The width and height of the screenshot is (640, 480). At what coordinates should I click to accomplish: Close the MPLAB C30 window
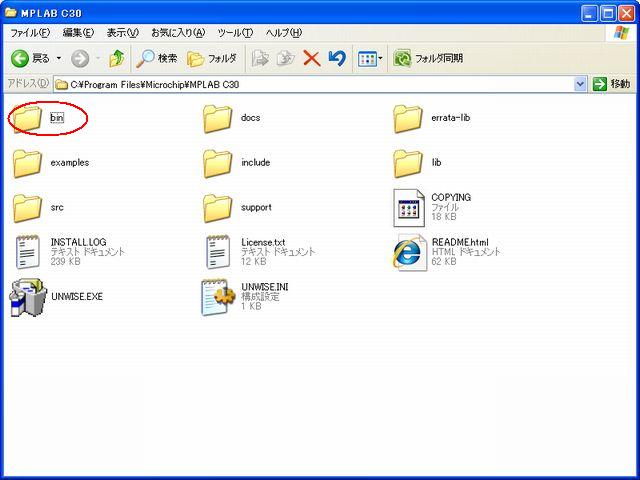click(626, 14)
